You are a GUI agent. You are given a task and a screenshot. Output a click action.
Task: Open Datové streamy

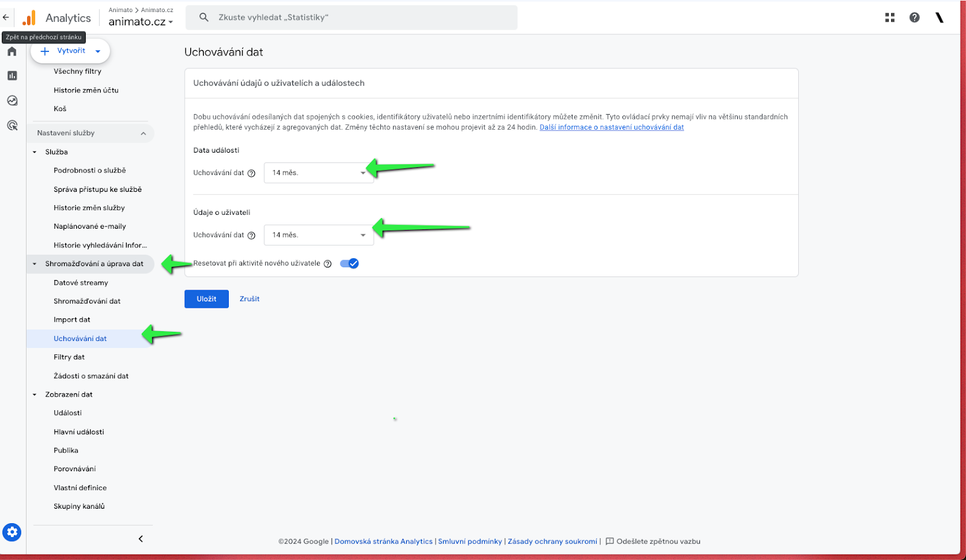pos(81,282)
